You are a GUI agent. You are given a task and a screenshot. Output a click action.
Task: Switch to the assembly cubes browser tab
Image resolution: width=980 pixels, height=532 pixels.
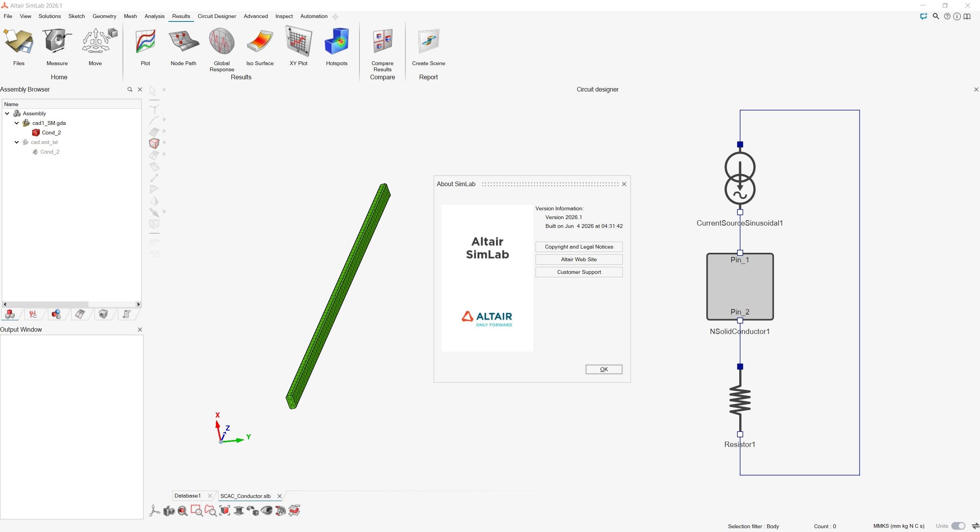click(10, 314)
